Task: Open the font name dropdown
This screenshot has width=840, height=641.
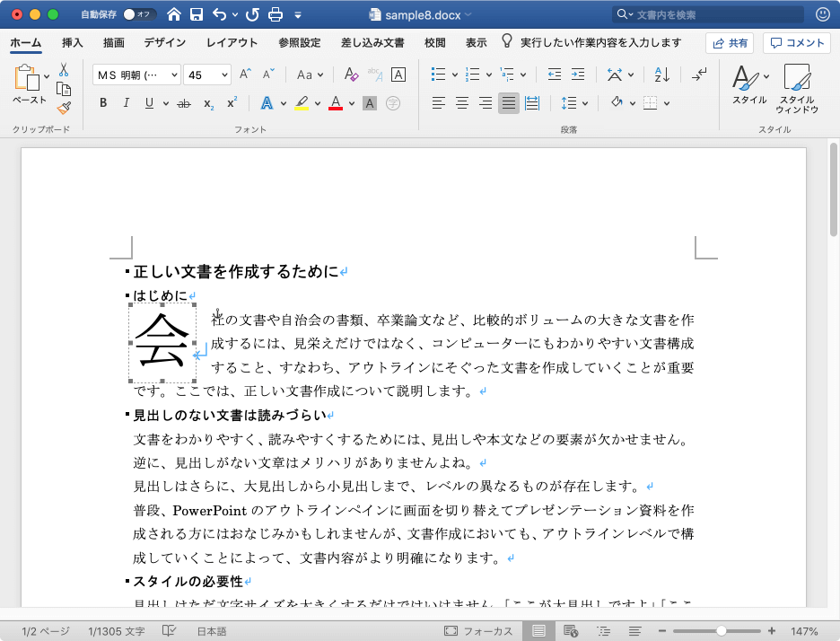Action: (x=174, y=75)
